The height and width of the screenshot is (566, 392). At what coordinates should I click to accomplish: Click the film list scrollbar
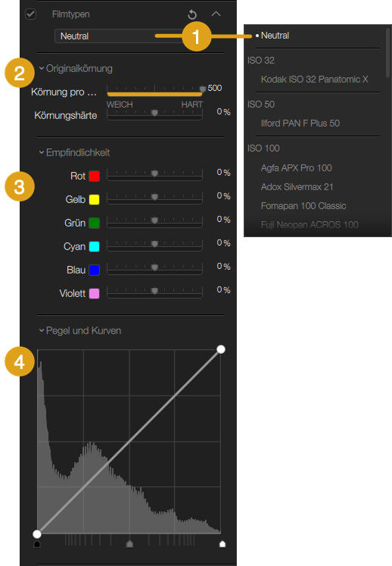(x=387, y=53)
